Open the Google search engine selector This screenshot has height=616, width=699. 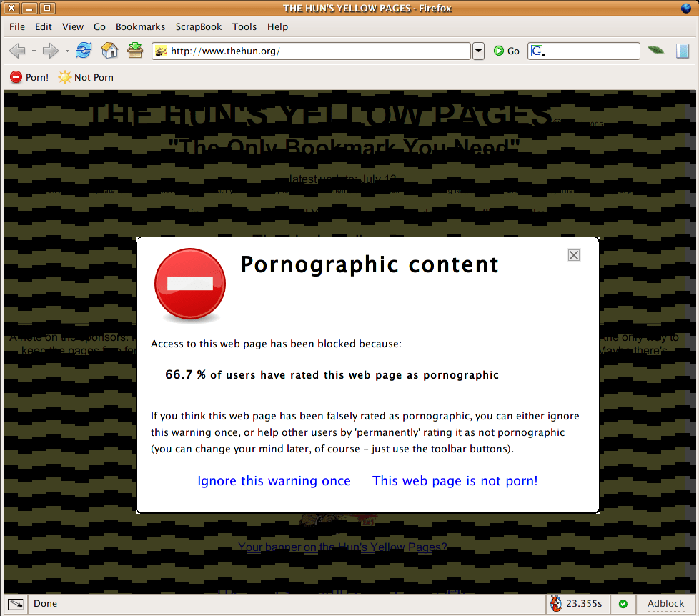pos(538,51)
